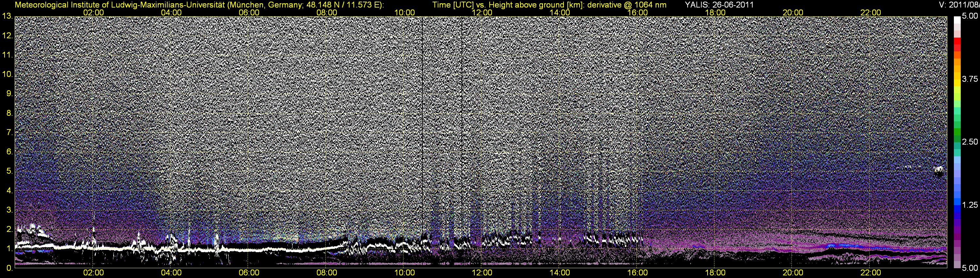Click the 14:00 label on the top time axis
The height and width of the screenshot is (278, 980).
click(560, 12)
